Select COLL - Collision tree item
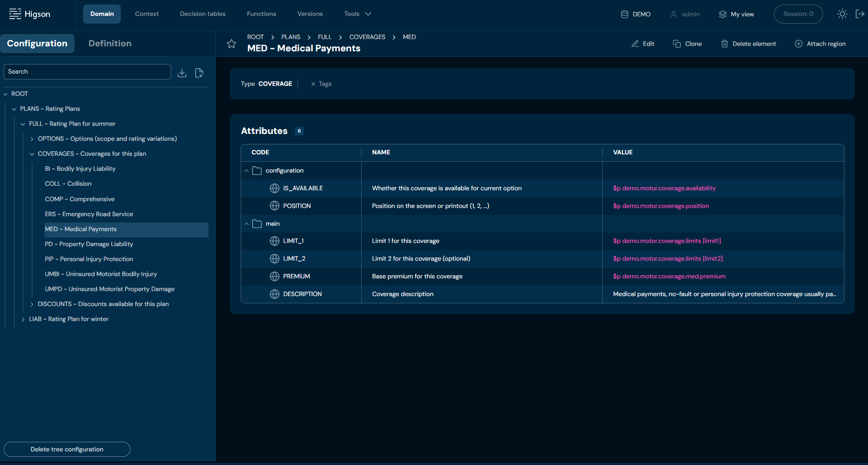The image size is (868, 465). point(68,184)
